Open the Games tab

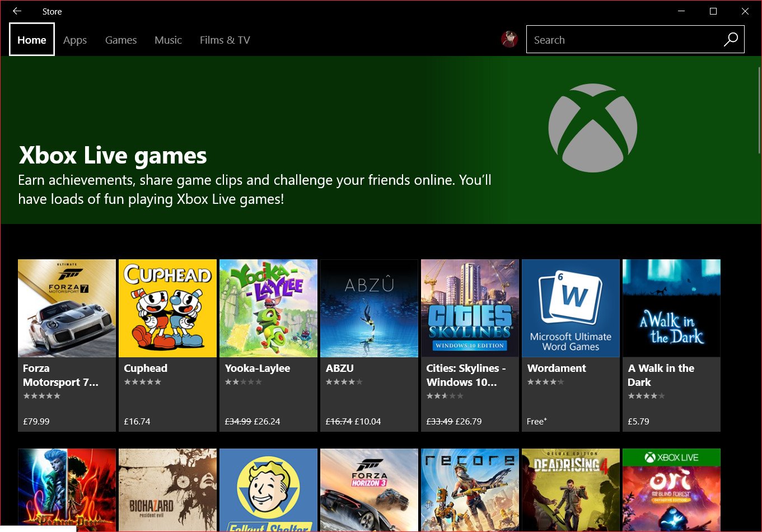tap(121, 40)
